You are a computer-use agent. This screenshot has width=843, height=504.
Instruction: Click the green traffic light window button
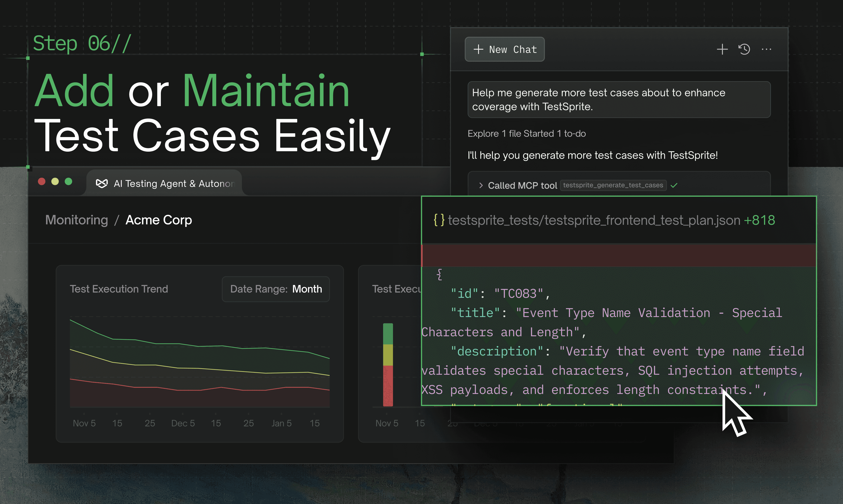pyautogui.click(x=69, y=182)
